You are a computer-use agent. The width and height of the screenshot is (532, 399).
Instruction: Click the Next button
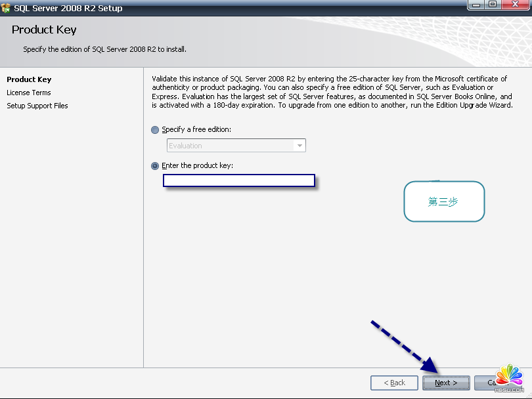coord(446,383)
